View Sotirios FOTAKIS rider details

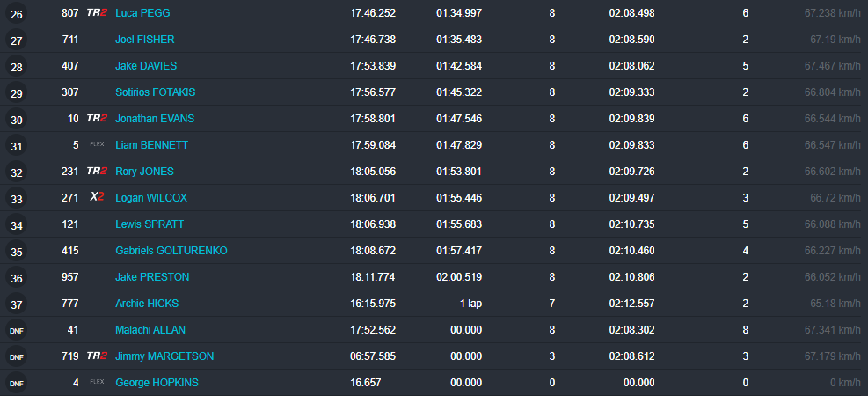pyautogui.click(x=156, y=92)
